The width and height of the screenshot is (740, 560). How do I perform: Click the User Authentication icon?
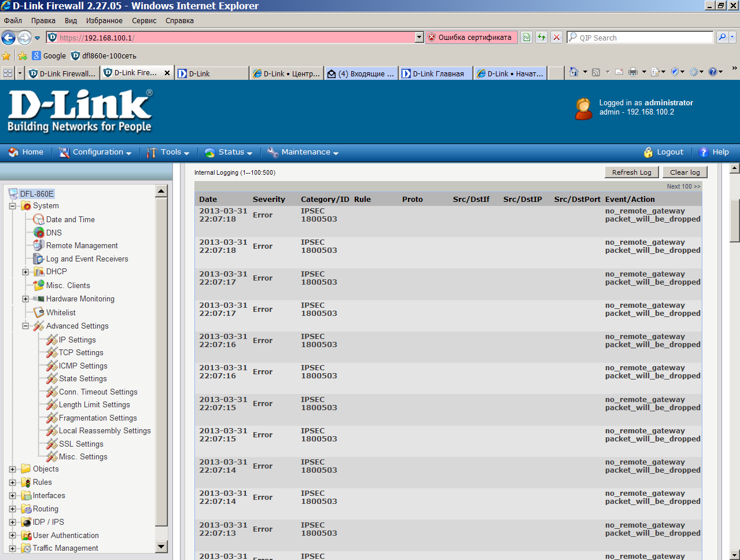coord(26,535)
